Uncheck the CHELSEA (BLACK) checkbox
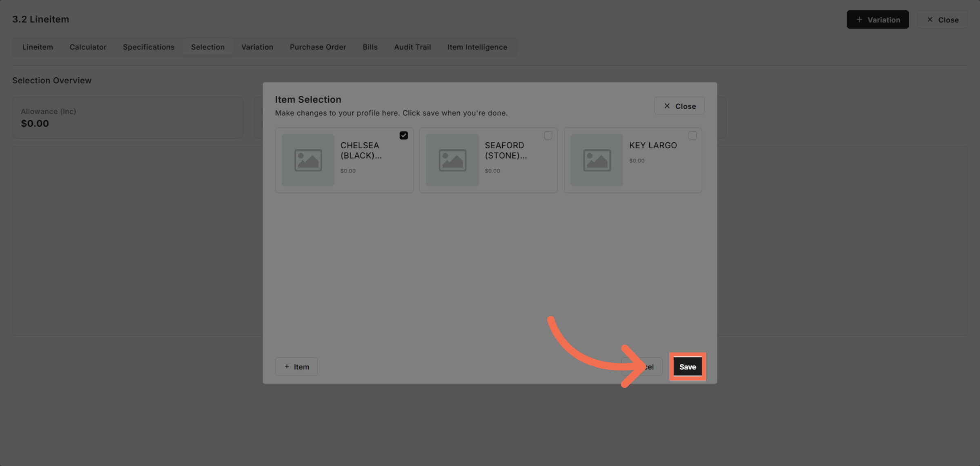Viewport: 980px width, 466px height. (x=403, y=135)
